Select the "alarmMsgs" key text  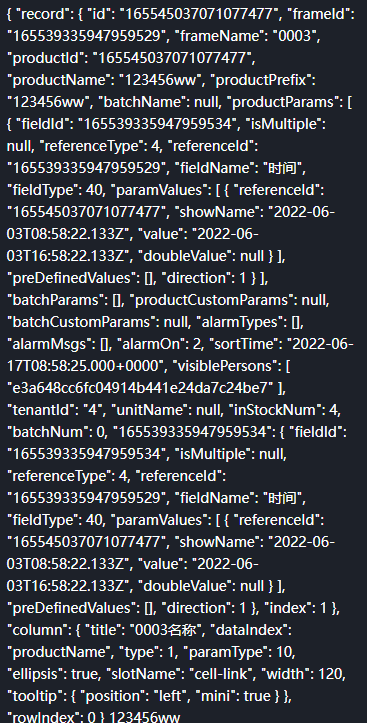point(46,344)
